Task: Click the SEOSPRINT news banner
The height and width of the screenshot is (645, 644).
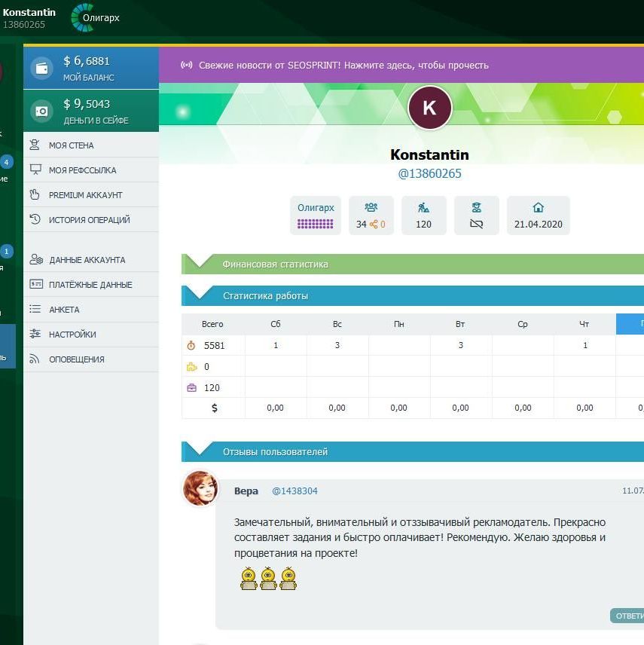Action: tap(401, 65)
